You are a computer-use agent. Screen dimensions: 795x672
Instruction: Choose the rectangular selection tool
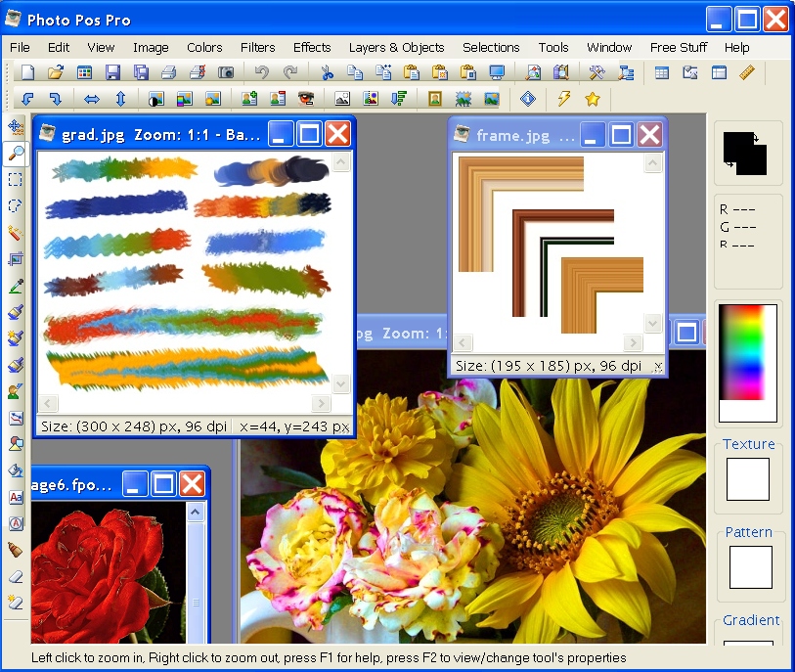point(16,179)
